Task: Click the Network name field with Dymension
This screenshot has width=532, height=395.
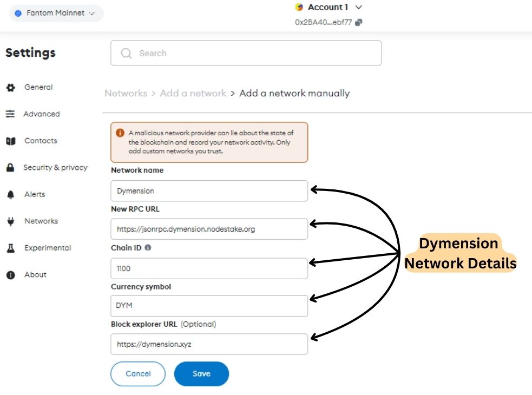Action: click(209, 191)
